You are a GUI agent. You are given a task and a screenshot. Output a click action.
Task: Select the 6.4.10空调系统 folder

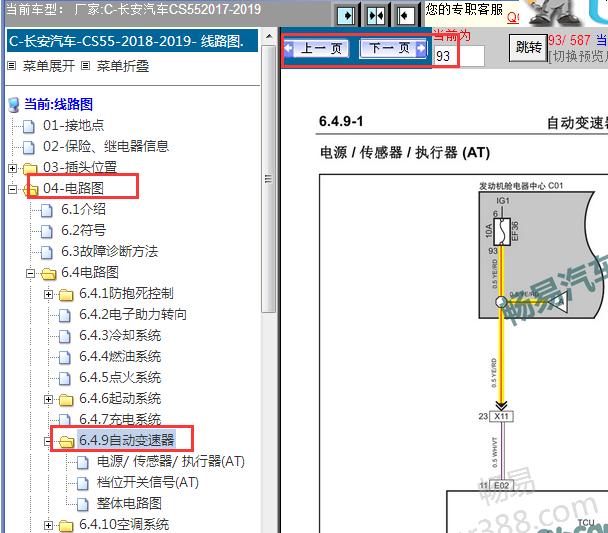pyautogui.click(x=124, y=524)
